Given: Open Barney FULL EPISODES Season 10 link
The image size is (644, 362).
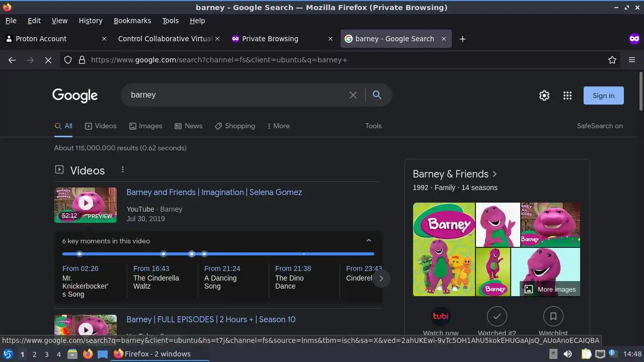Looking at the screenshot, I should pyautogui.click(x=211, y=319).
